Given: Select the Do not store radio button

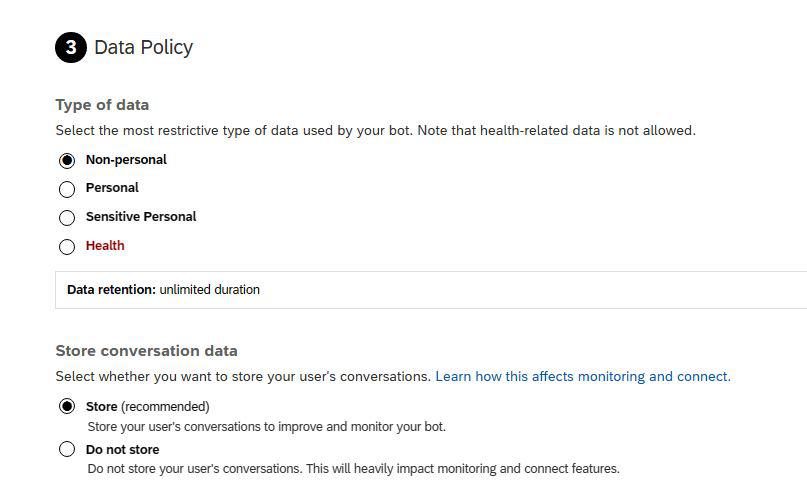Looking at the screenshot, I should coord(67,450).
